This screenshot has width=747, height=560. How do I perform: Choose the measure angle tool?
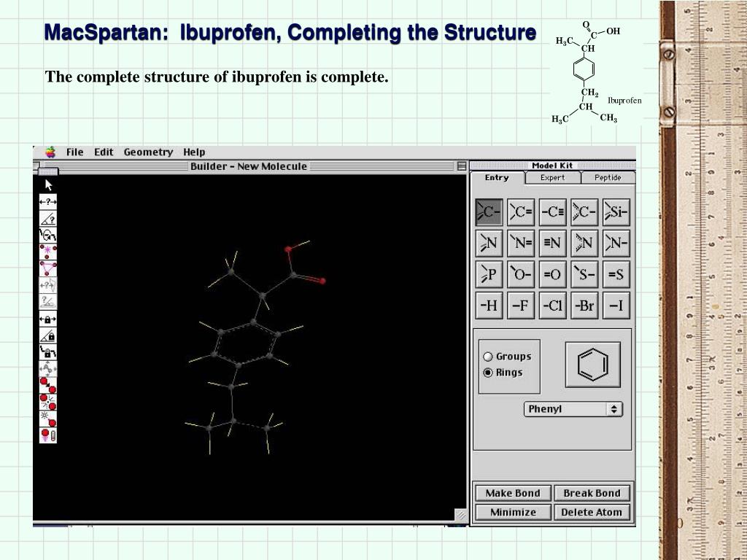(48, 219)
